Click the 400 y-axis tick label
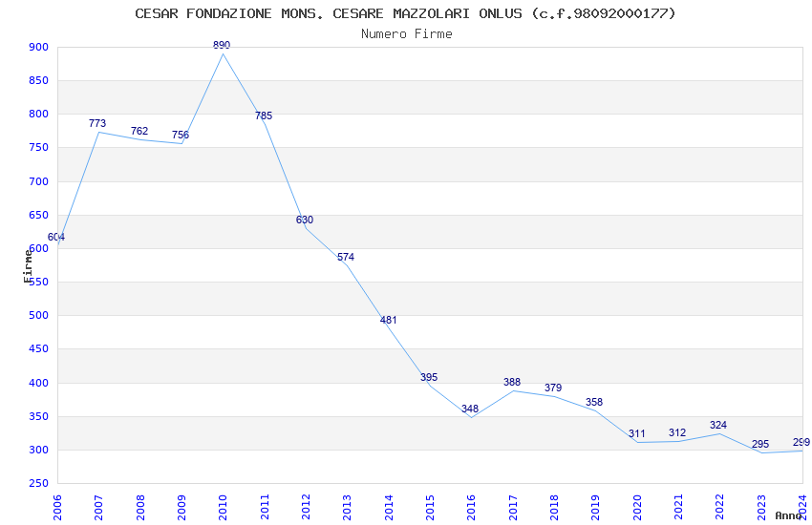812x525 pixels. pyautogui.click(x=39, y=384)
